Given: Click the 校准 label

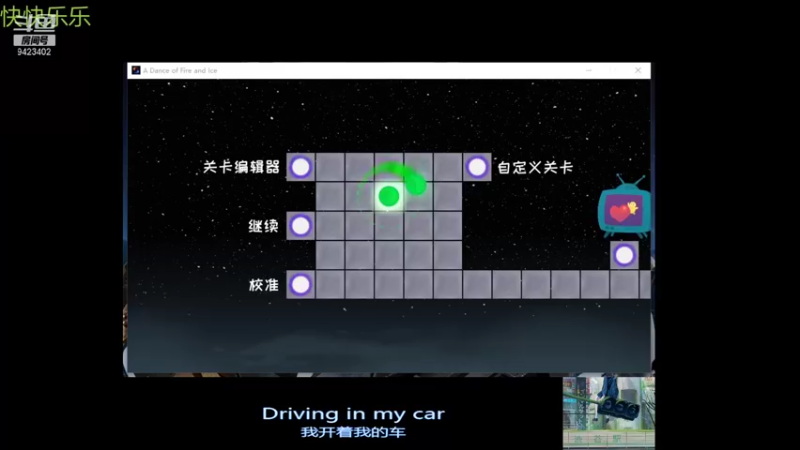Looking at the screenshot, I should coord(264,285).
